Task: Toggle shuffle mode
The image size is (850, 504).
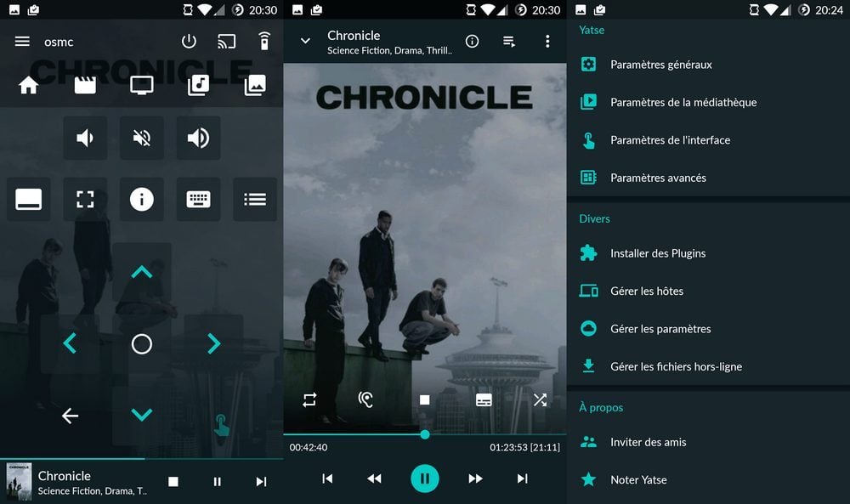Action: (x=540, y=400)
